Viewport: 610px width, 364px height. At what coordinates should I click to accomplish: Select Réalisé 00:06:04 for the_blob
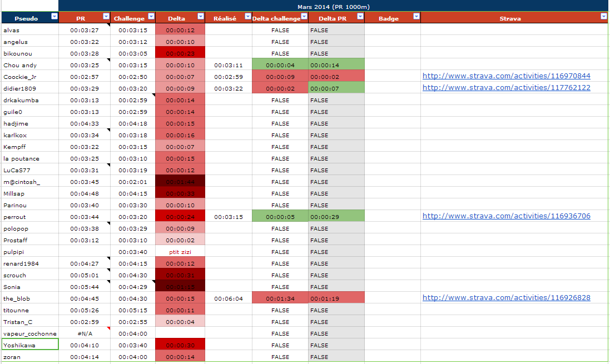click(229, 298)
